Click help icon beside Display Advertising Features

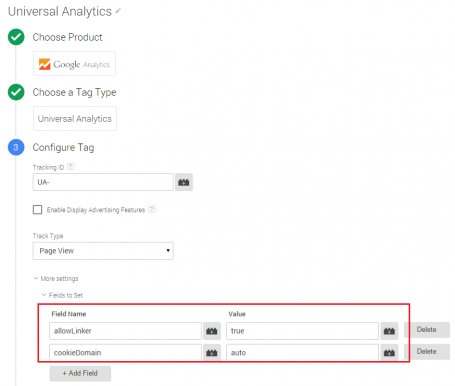point(152,209)
